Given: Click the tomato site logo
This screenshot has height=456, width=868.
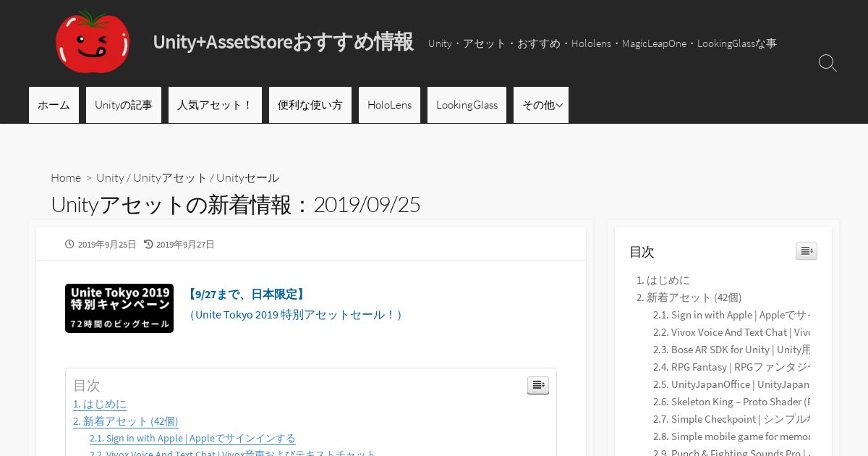Looking at the screenshot, I should (x=93, y=41).
